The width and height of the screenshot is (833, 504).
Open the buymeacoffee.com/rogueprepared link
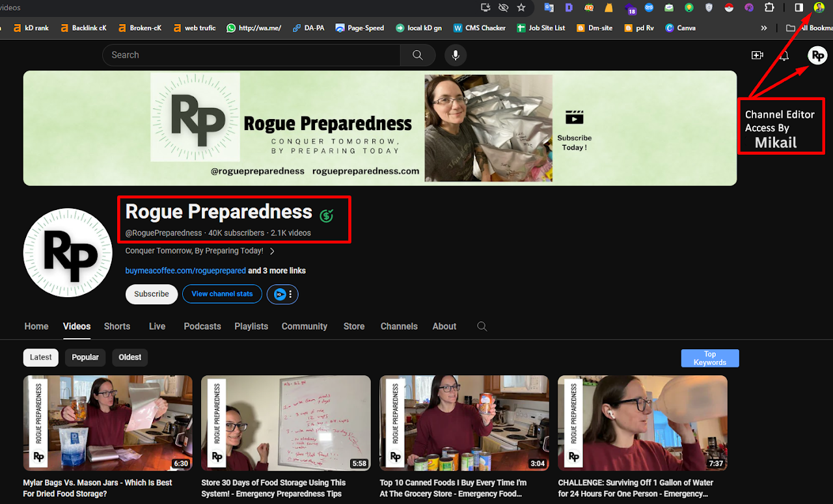click(x=185, y=271)
